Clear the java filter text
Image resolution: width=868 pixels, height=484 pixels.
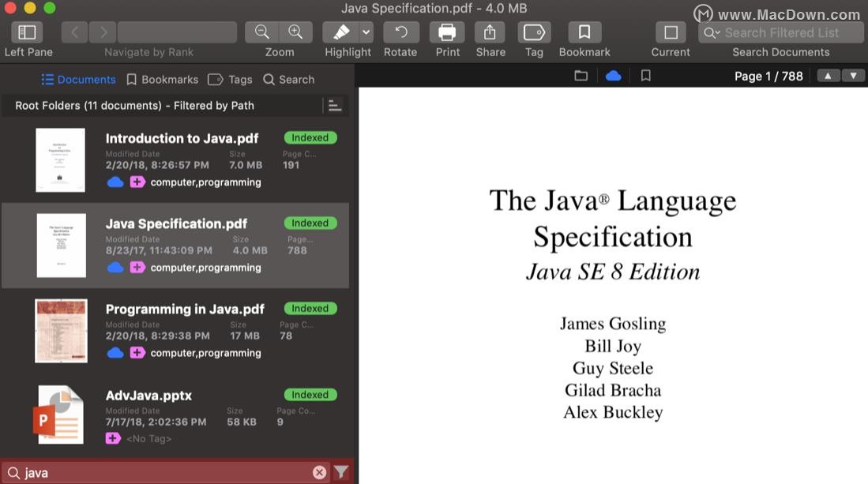[319, 472]
